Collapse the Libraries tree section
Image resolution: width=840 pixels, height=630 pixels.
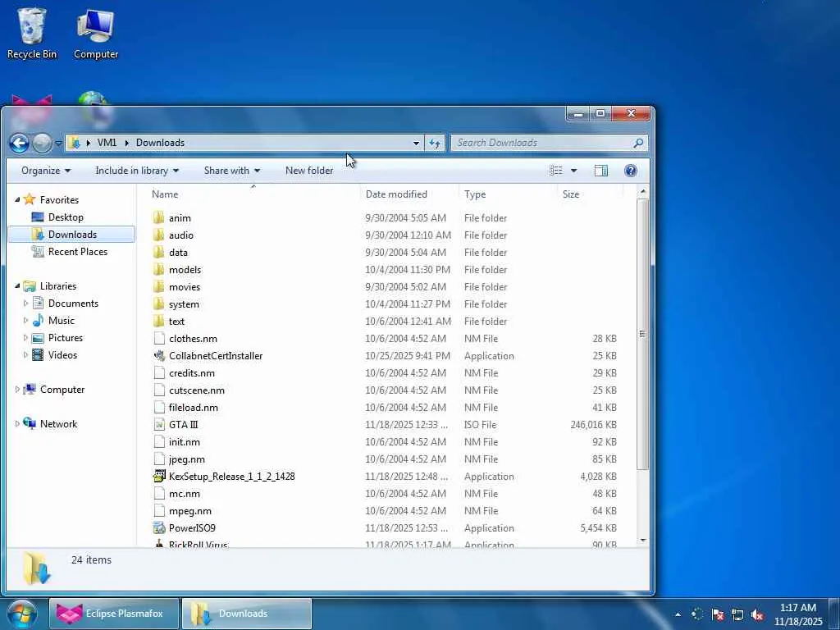click(x=17, y=286)
